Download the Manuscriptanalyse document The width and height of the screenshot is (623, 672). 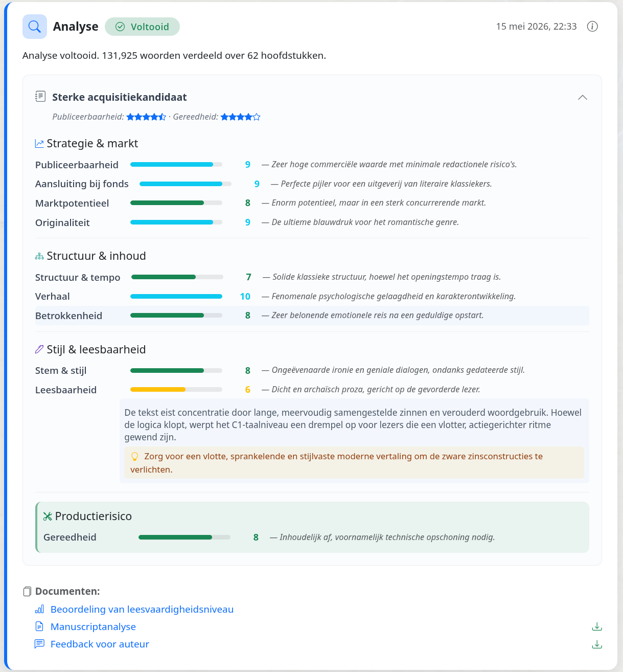click(597, 626)
